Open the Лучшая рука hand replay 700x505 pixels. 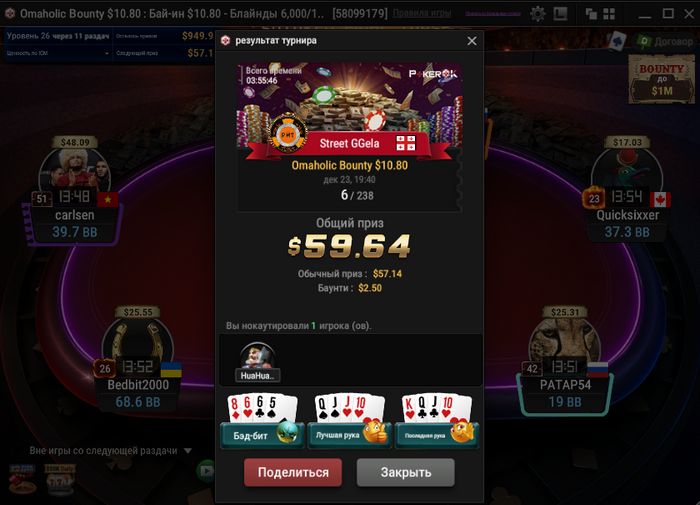(350, 421)
